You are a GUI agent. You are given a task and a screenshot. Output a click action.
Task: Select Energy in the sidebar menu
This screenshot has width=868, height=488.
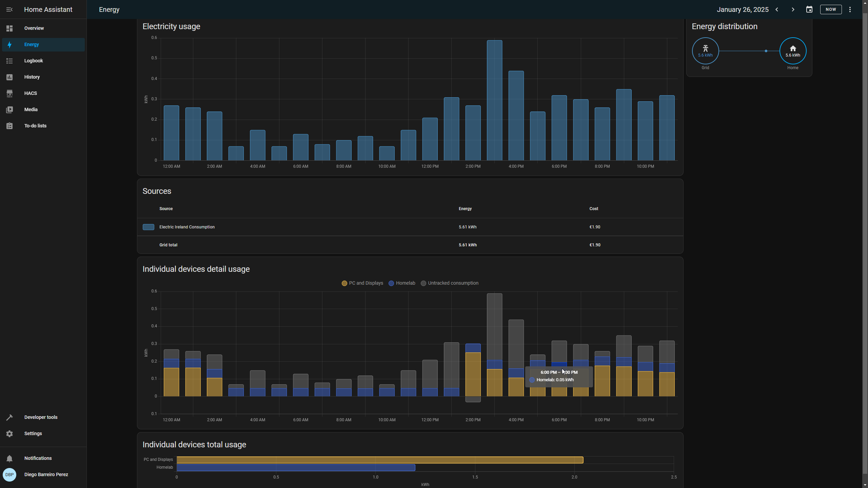32,45
